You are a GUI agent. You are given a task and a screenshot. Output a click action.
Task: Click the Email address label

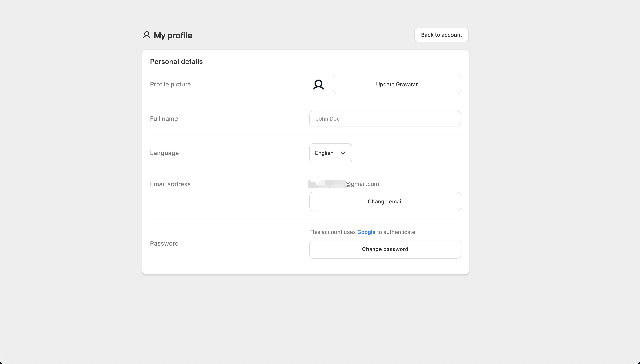170,184
